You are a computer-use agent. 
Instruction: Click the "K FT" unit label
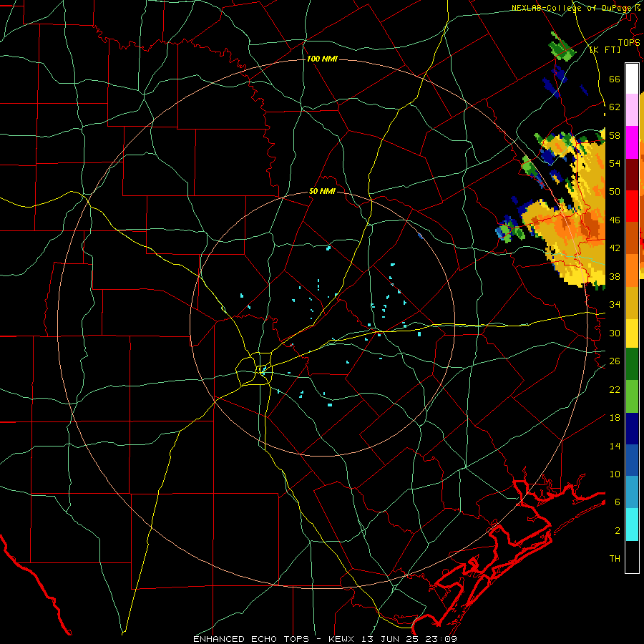coord(605,50)
